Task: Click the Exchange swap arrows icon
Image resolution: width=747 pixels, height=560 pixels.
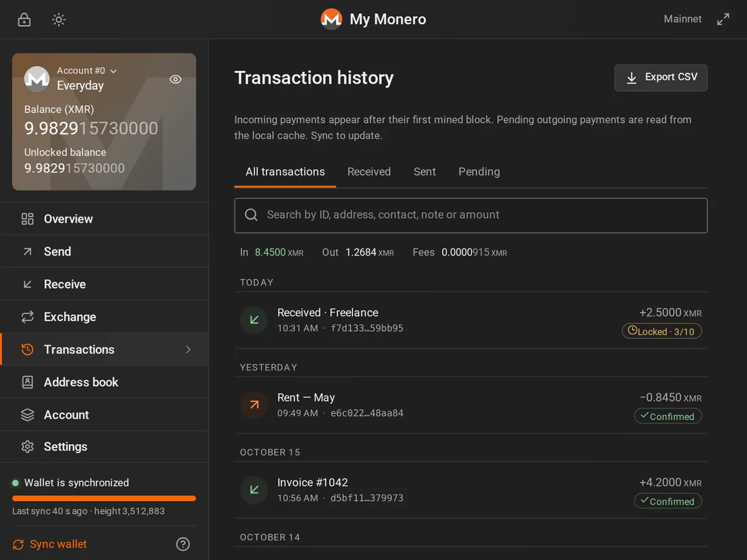Action: [x=27, y=317]
